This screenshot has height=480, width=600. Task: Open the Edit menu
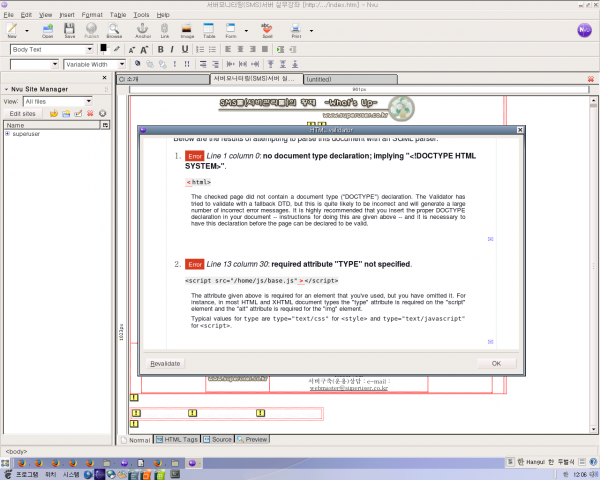tap(26, 15)
